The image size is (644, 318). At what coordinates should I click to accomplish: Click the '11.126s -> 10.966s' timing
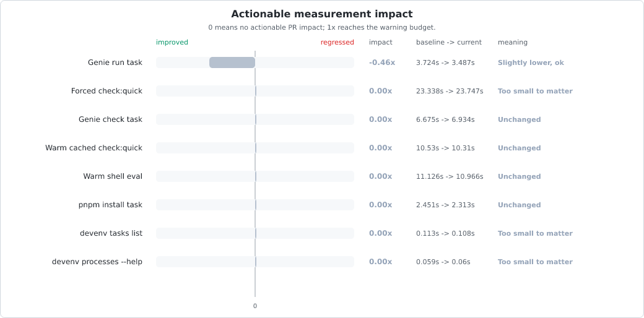[450, 176]
